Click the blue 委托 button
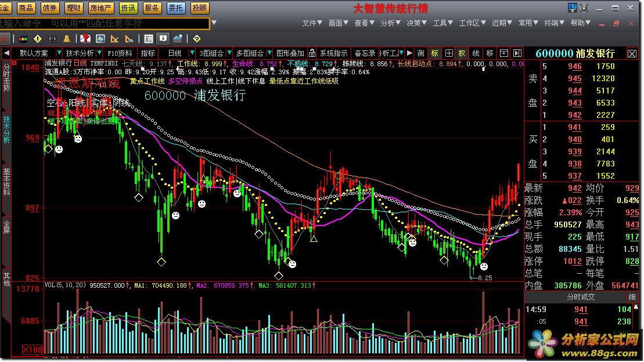 point(176,8)
